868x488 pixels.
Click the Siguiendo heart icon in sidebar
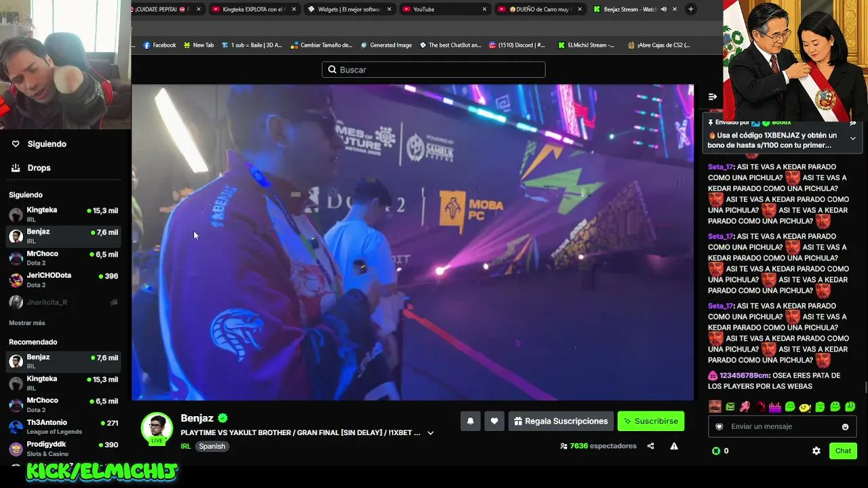(x=16, y=144)
